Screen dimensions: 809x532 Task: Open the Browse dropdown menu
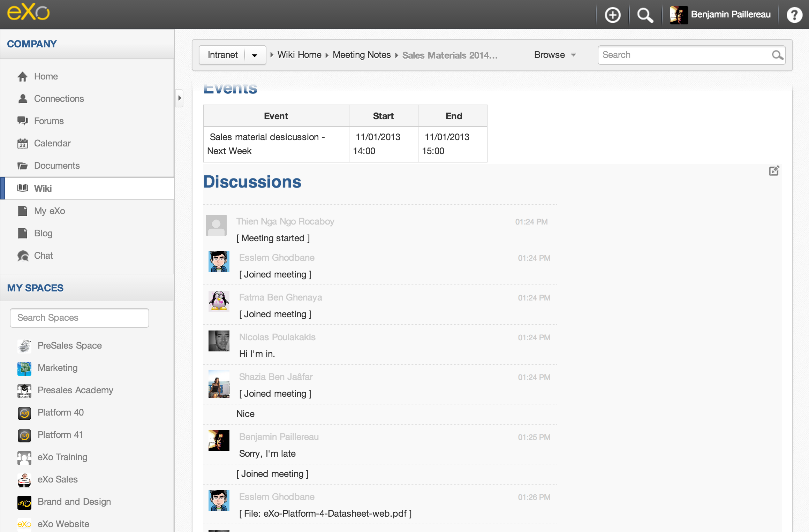[555, 55]
